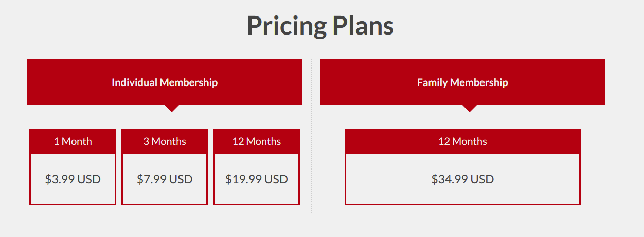Pick the individual 12 Months plan header
Screen dimensions: 644x237
tap(257, 141)
